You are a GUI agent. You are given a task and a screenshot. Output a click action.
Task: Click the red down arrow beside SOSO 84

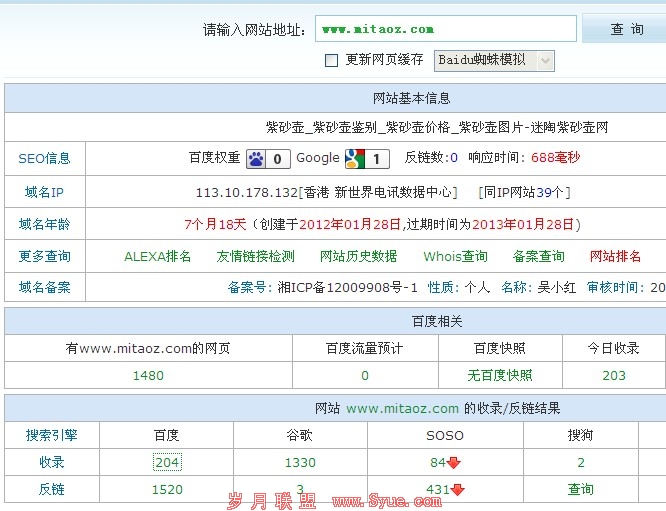tap(454, 462)
